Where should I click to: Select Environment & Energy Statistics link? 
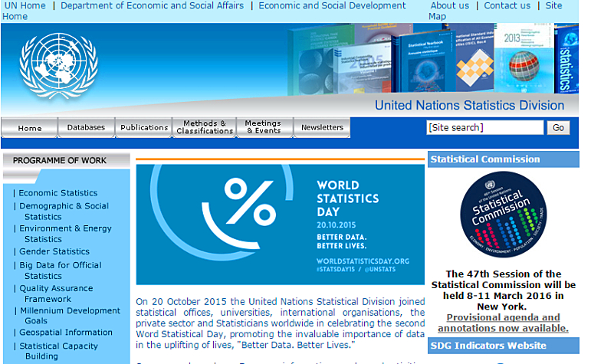point(65,234)
